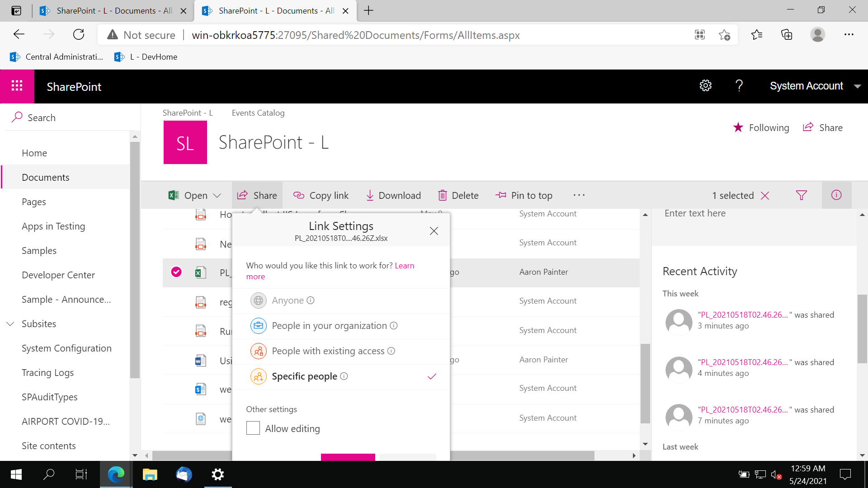Switch to the first SharePoint browser tab

[x=113, y=11]
